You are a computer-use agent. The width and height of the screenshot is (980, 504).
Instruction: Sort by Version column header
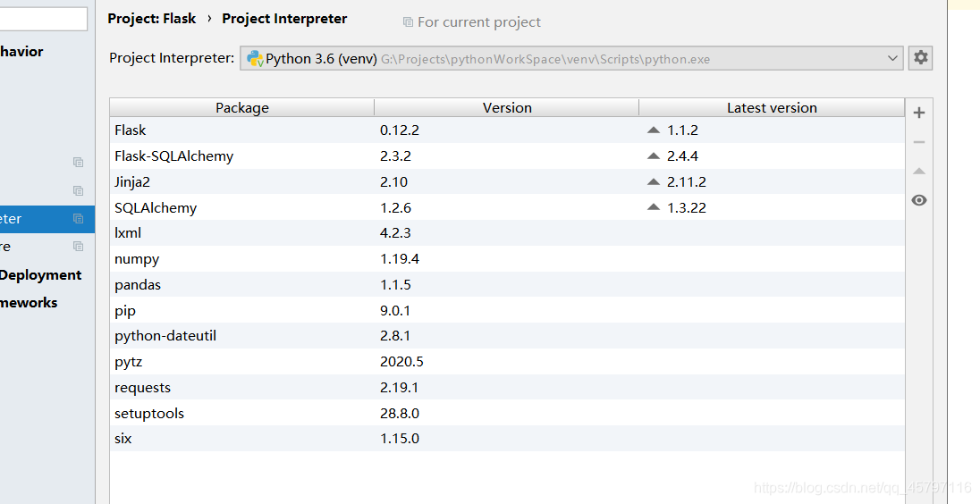[x=507, y=107]
